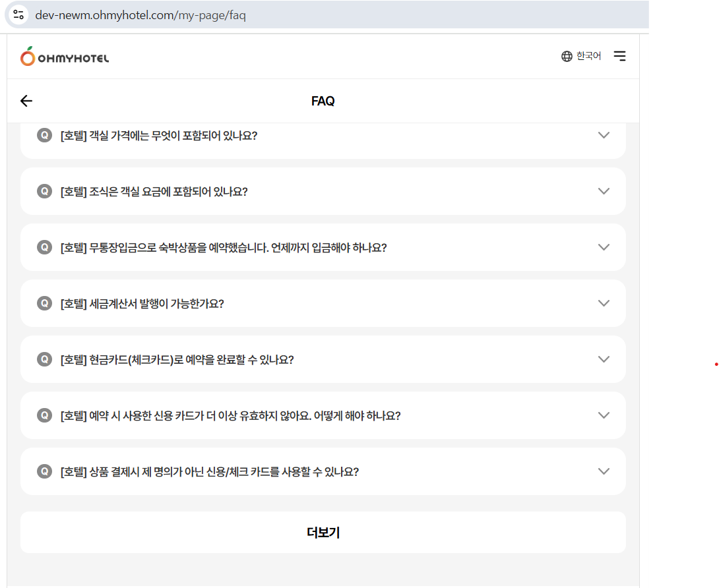Expand the 세금계산서 발행 chevron
This screenshot has width=719, height=588.
tap(603, 303)
